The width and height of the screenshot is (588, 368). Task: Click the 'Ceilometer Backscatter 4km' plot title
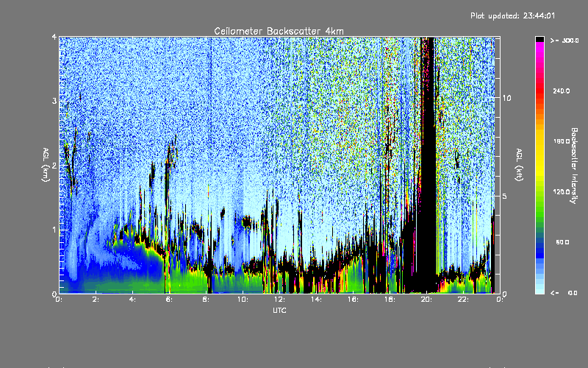point(279,31)
